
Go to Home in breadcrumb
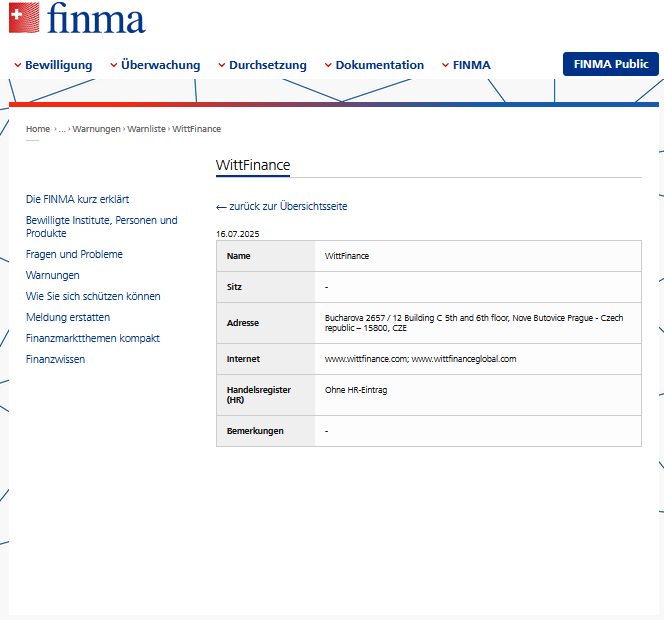click(x=38, y=129)
